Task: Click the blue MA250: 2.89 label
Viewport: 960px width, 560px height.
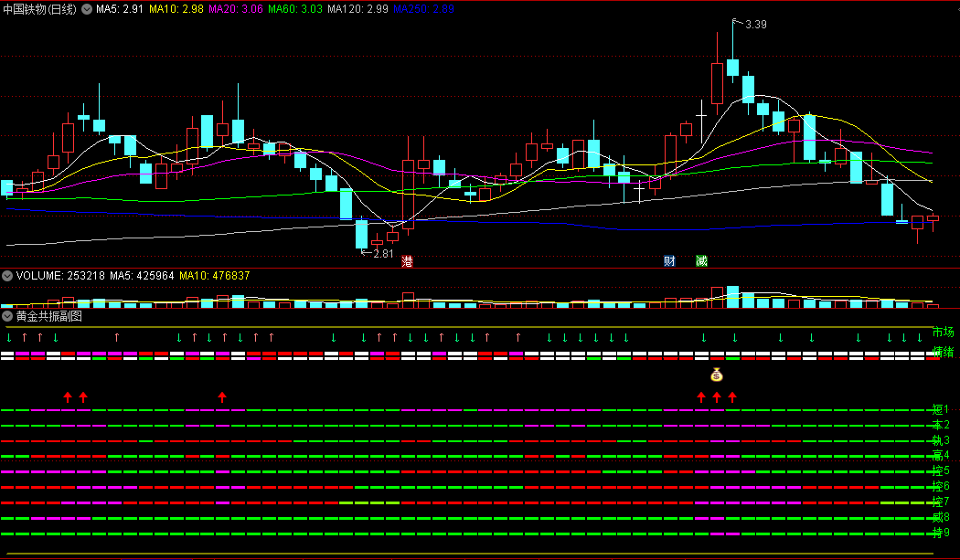Action: click(423, 9)
